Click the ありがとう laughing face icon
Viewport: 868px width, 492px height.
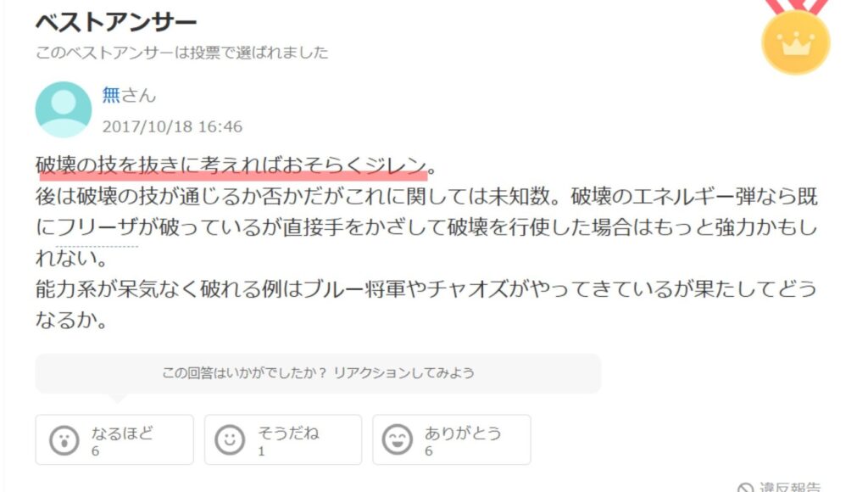(398, 440)
